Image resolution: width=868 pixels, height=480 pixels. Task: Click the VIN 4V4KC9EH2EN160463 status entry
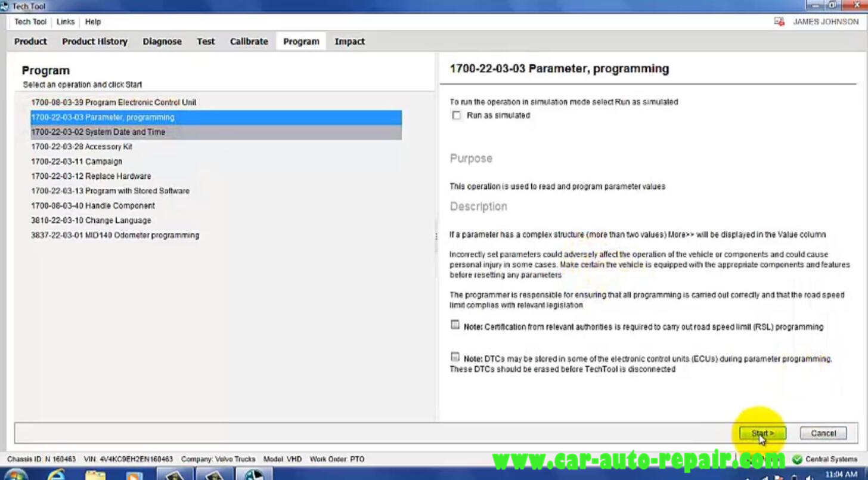(x=128, y=459)
